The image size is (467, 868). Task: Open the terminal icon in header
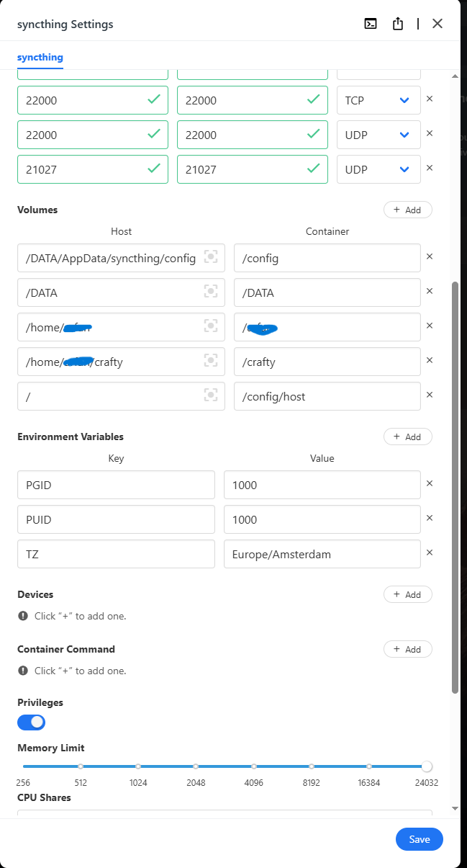point(371,24)
